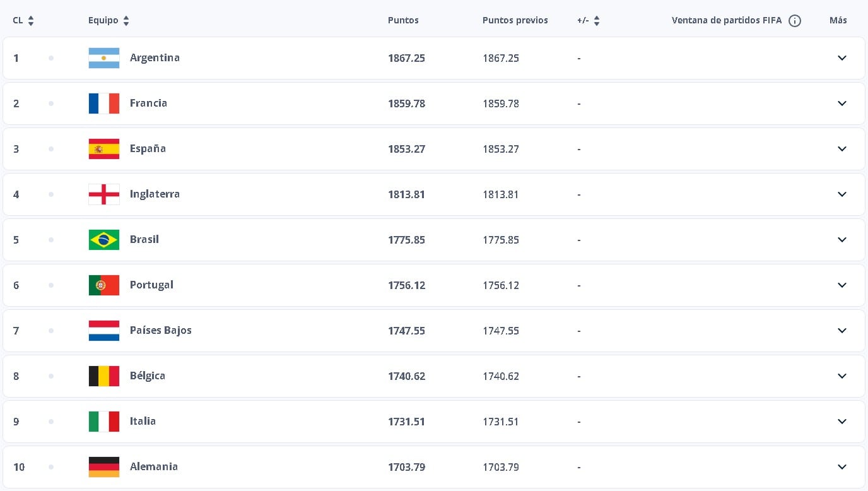Click Portugal's previous points 1756.12
The image size is (868, 491).
coord(501,285)
